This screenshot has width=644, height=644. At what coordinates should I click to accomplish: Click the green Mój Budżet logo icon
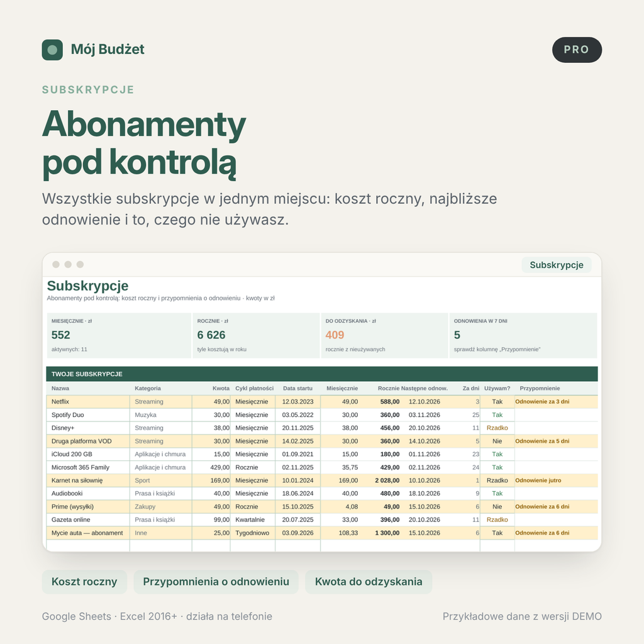[52, 50]
